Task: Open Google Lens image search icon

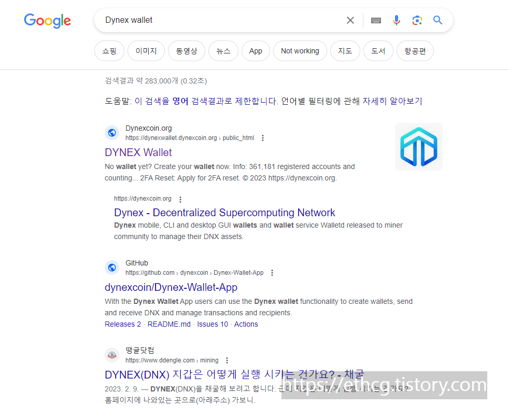Action: tap(417, 20)
